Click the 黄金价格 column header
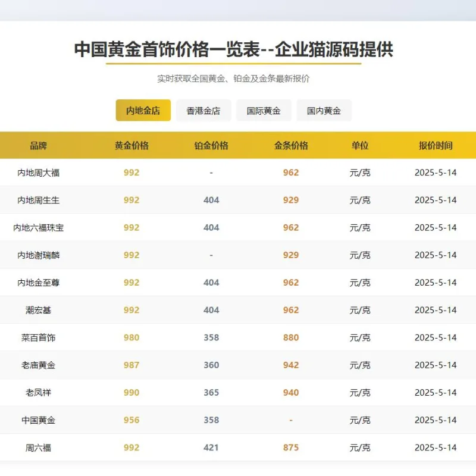This screenshot has height=476, width=476. [131, 145]
